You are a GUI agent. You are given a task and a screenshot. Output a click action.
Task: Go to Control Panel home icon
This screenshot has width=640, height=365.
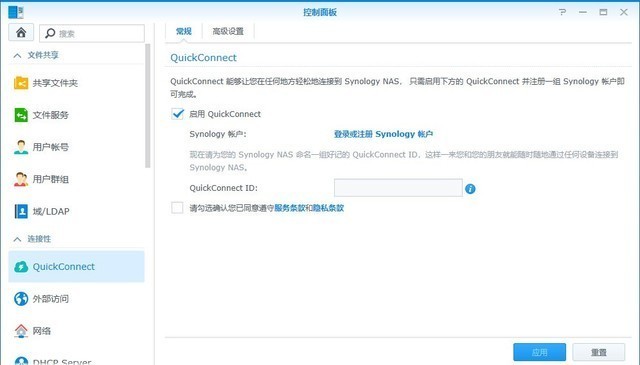coord(21,33)
